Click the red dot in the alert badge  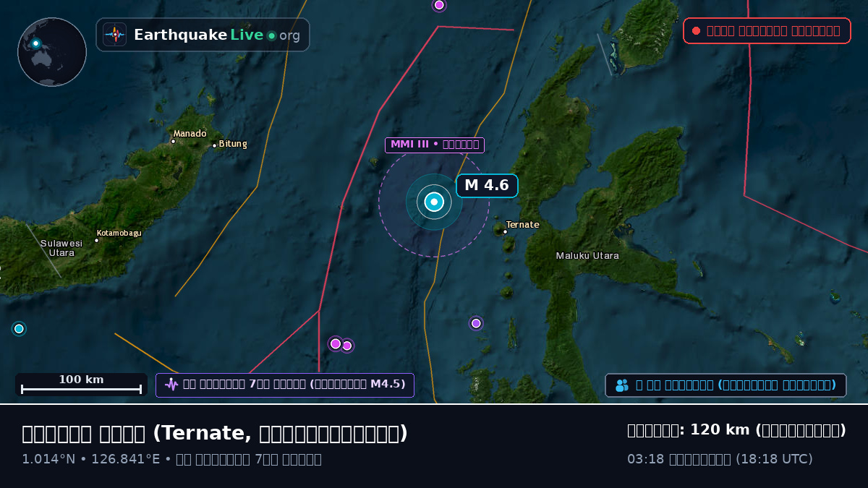pos(696,31)
